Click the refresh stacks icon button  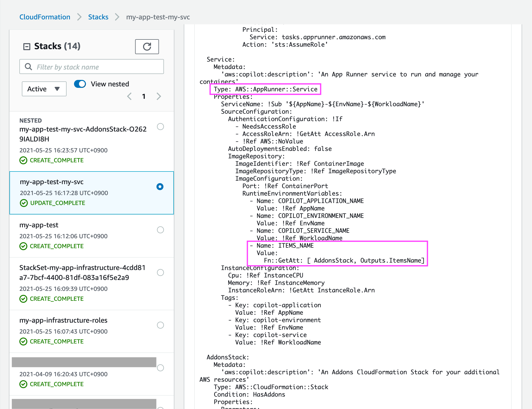click(x=147, y=47)
